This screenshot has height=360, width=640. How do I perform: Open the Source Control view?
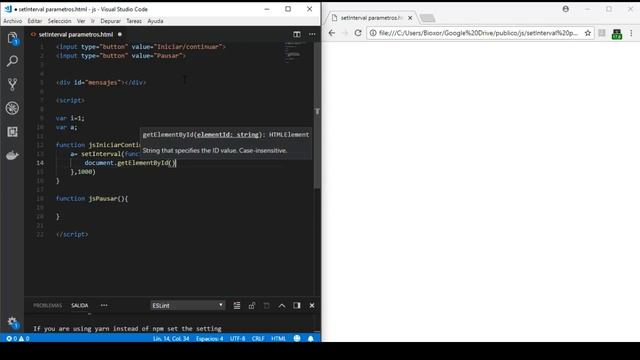[x=12, y=84]
